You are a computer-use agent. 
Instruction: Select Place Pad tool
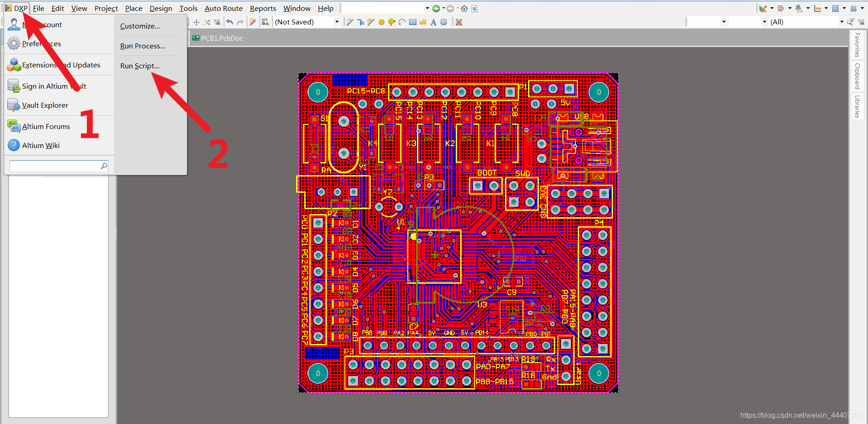381,22
